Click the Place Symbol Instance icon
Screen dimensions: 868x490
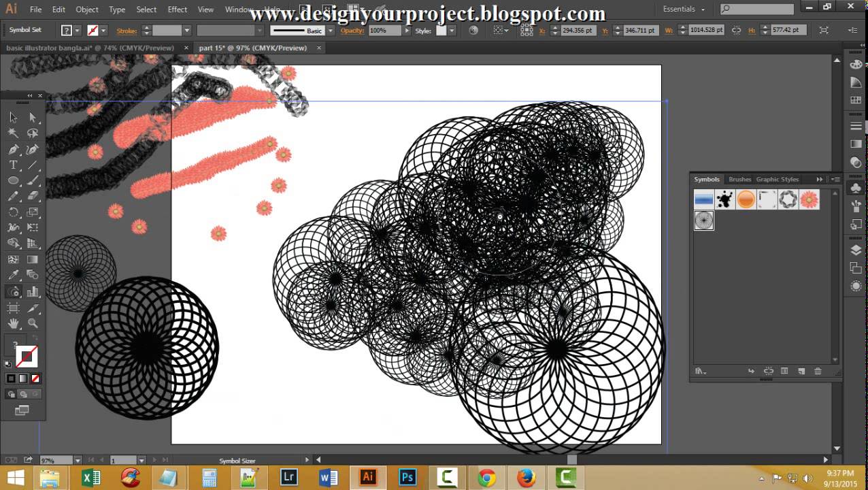[751, 371]
